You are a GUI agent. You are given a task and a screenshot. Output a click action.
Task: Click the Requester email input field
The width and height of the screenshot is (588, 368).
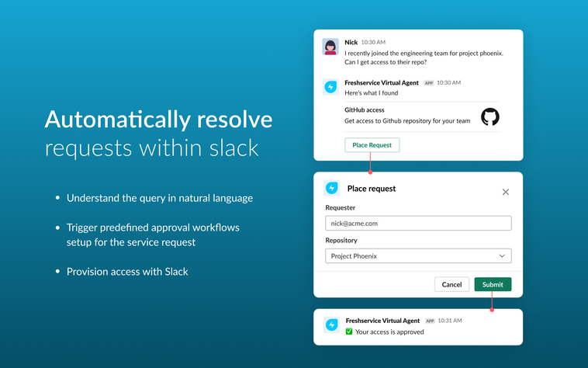(x=418, y=223)
